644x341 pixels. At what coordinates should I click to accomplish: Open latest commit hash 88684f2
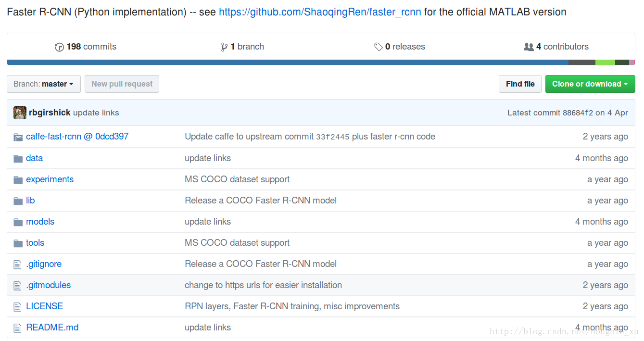click(578, 113)
